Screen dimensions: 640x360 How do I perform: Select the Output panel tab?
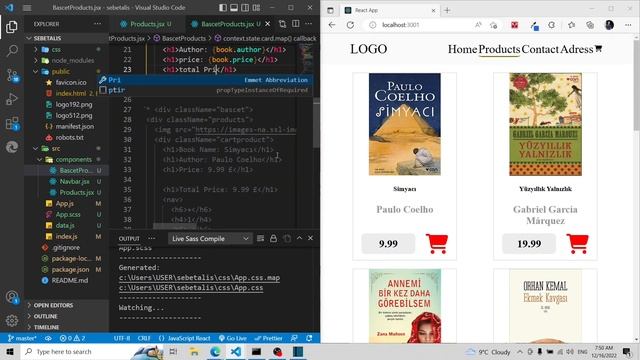pos(129,239)
